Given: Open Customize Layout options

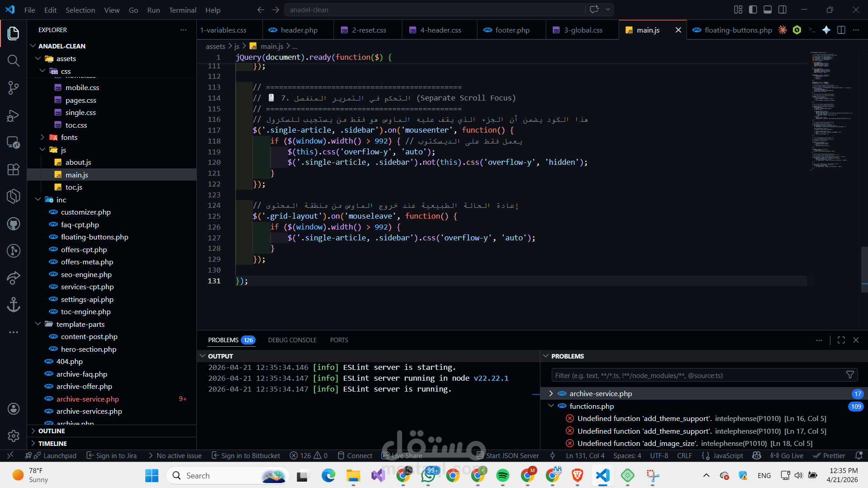Looking at the screenshot, I should 738,10.
